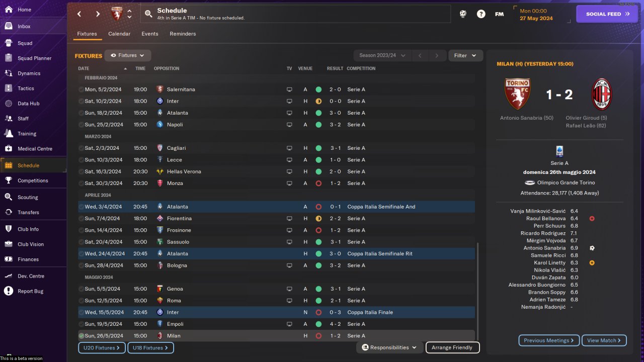Click the TV icon on Salernitana row
Image resolution: width=644 pixels, height=362 pixels.
(x=289, y=89)
